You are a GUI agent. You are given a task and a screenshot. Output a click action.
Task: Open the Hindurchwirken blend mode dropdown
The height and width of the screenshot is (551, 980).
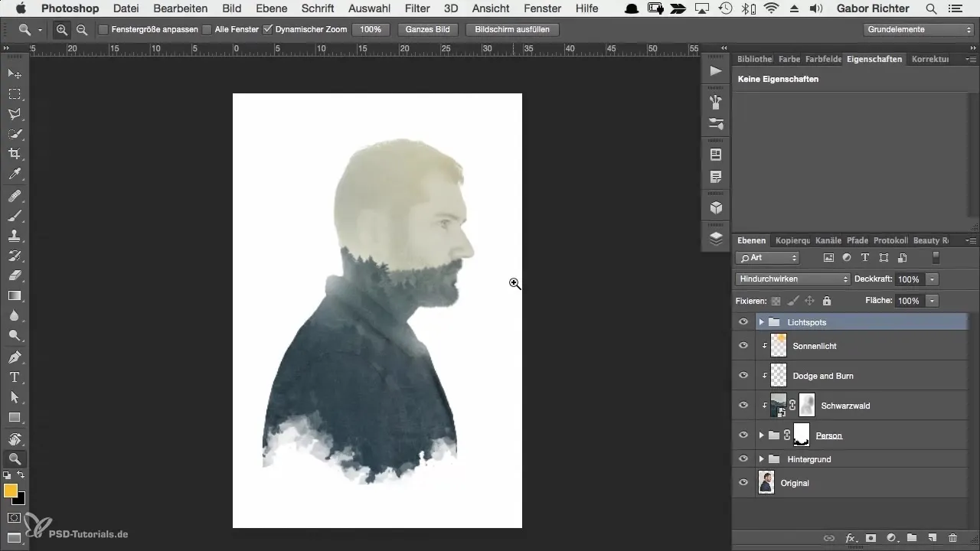click(792, 279)
